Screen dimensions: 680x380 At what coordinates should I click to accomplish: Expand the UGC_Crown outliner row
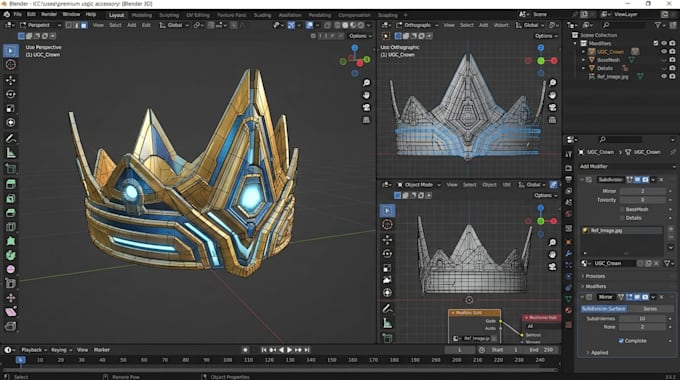[x=583, y=52]
